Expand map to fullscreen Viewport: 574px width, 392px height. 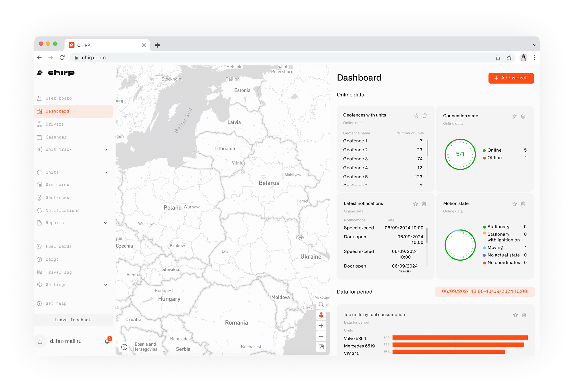[x=321, y=347]
